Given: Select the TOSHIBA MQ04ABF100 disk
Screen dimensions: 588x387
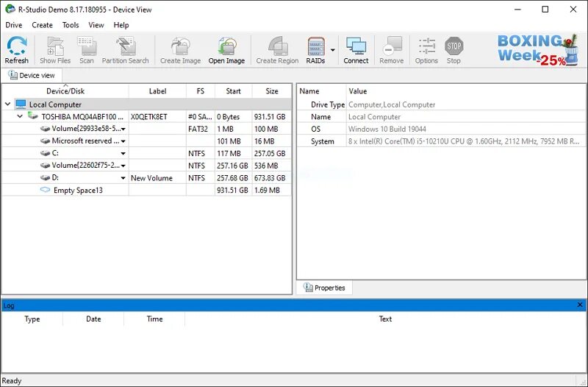Looking at the screenshot, I should 146,117.
